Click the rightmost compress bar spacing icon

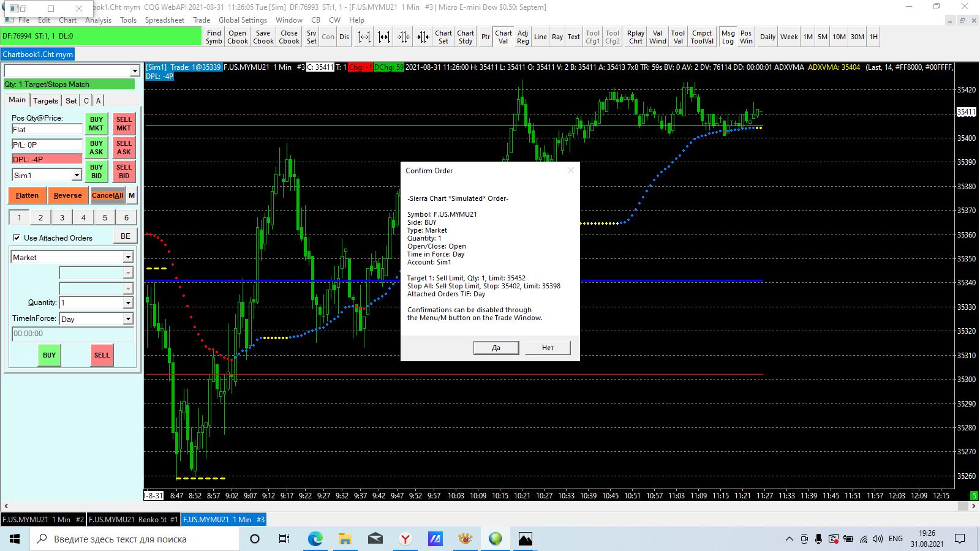423,37
